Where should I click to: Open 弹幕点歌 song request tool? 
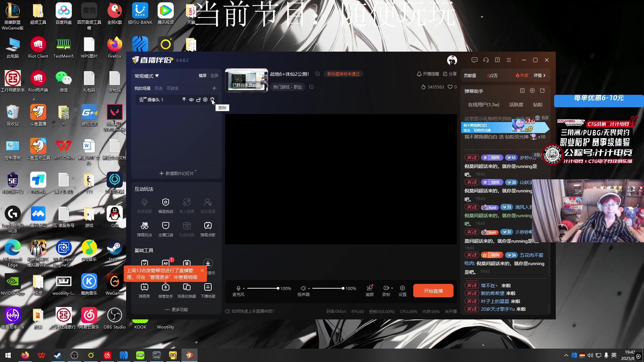(x=208, y=229)
